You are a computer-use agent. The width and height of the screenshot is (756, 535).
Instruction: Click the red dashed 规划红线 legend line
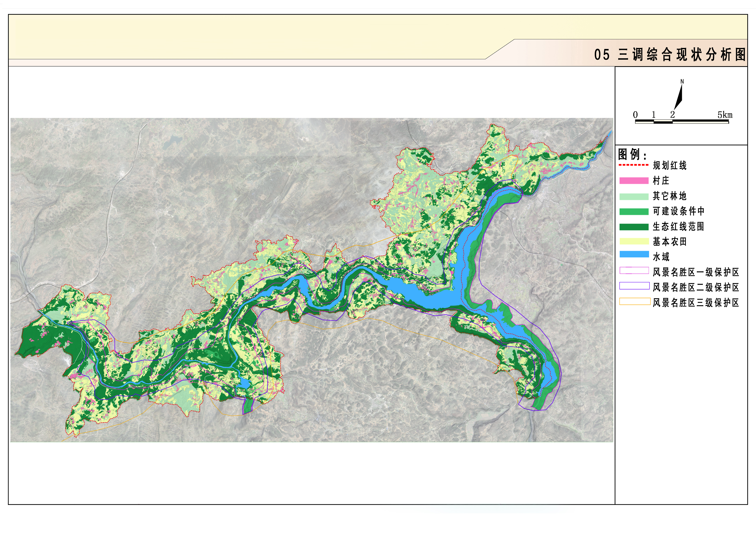pyautogui.click(x=634, y=165)
